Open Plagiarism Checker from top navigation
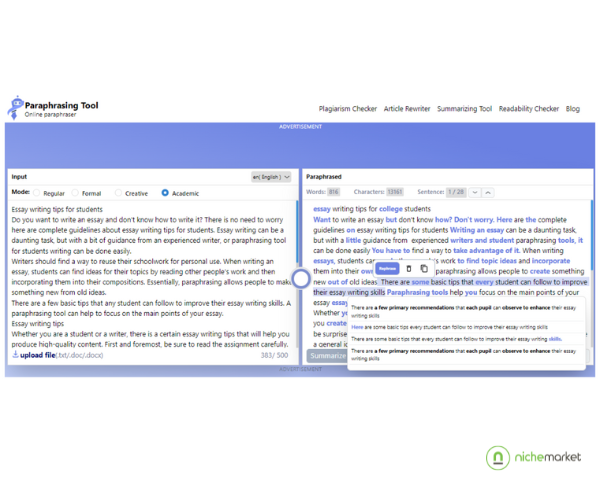This screenshot has width=600, height=480. click(x=347, y=109)
